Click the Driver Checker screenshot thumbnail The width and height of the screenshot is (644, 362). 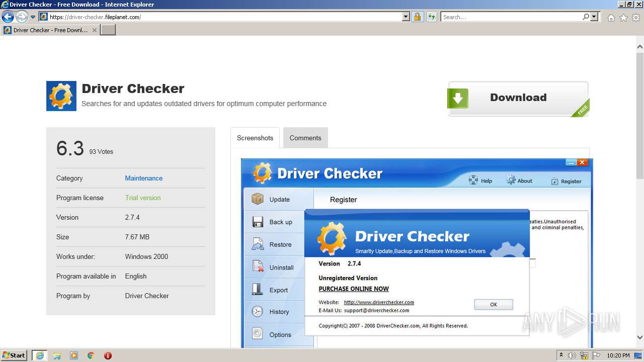417,253
